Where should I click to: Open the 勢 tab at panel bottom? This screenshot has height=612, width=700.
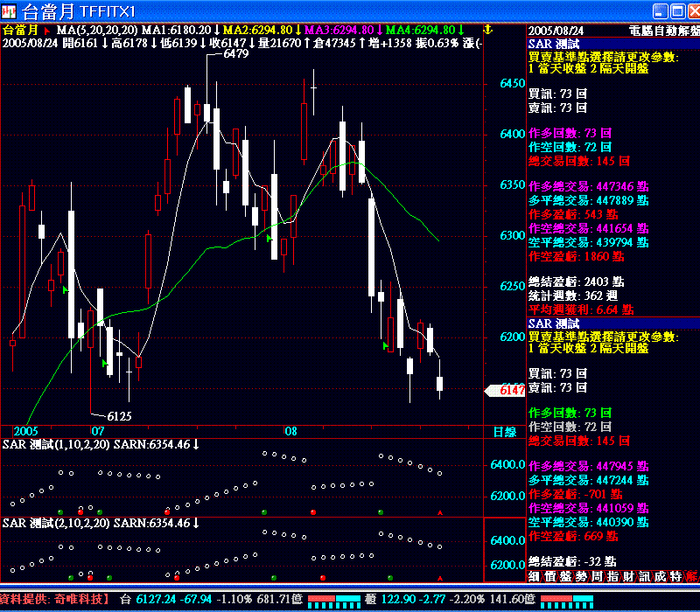pyautogui.click(x=581, y=576)
